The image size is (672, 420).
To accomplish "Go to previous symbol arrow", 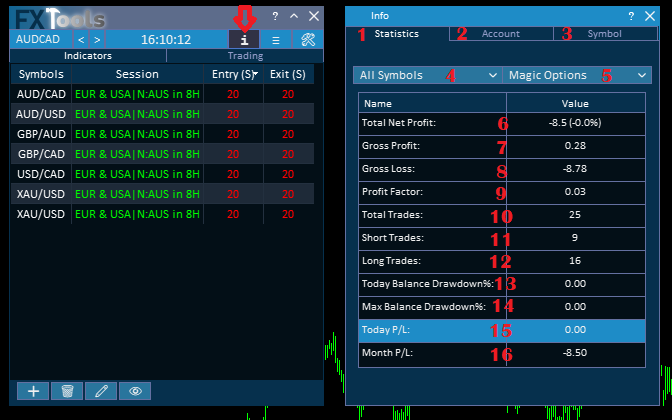I will (81, 40).
